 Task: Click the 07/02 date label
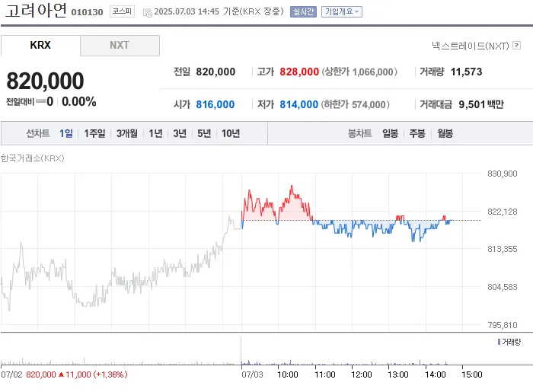[11, 374]
